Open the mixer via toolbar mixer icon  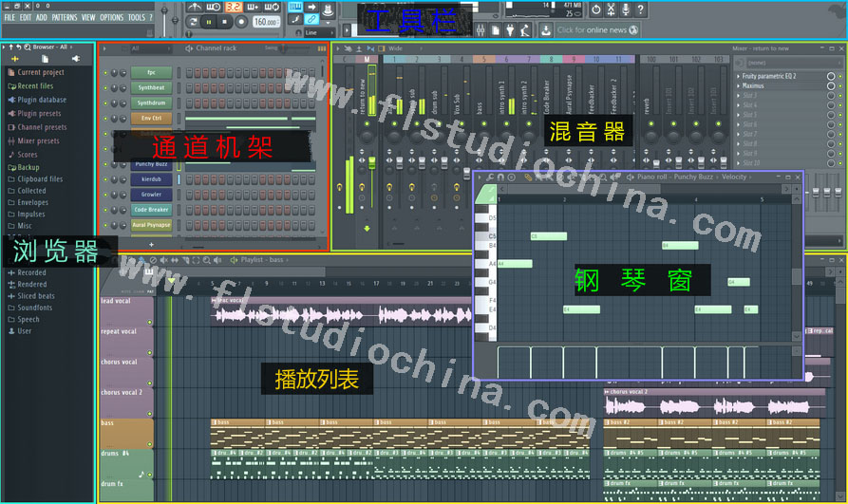coord(481,30)
